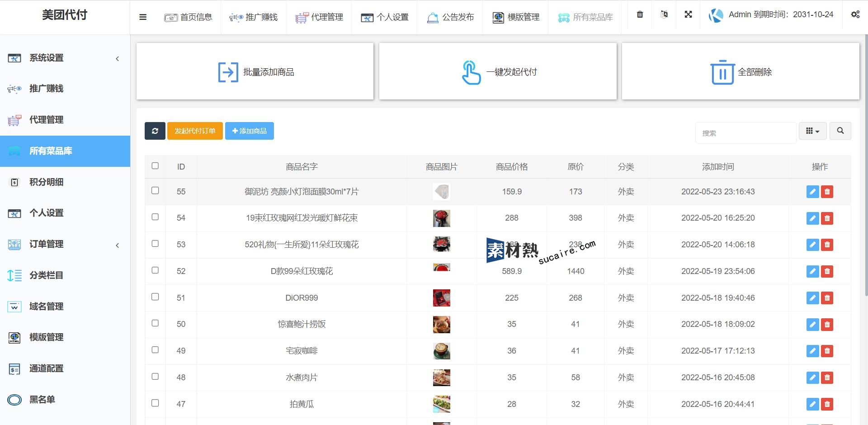Open 分类栏目 in sidebar
The height and width of the screenshot is (425, 868).
coord(65,275)
